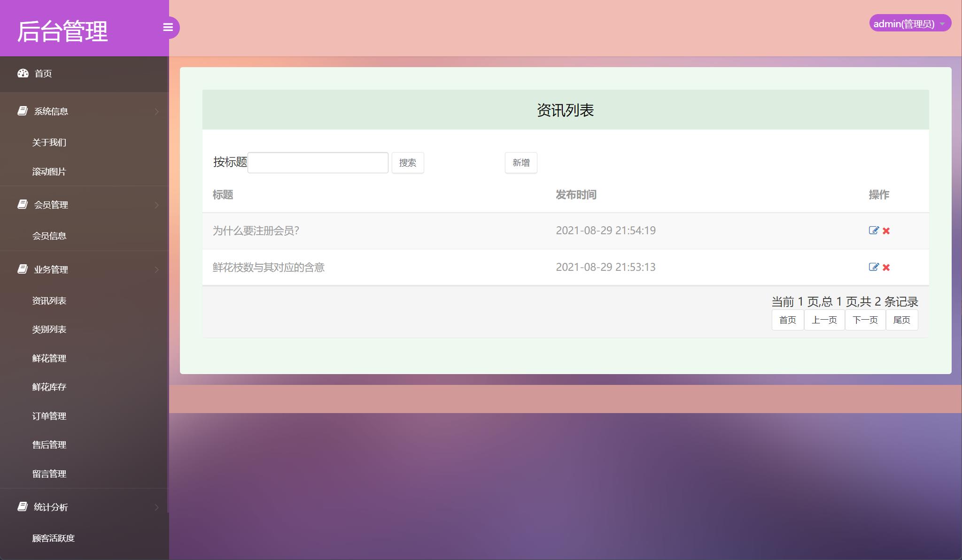Click the edit pencil icon for 鲜花枝数与其对应的含意
962x560 pixels.
873,267
